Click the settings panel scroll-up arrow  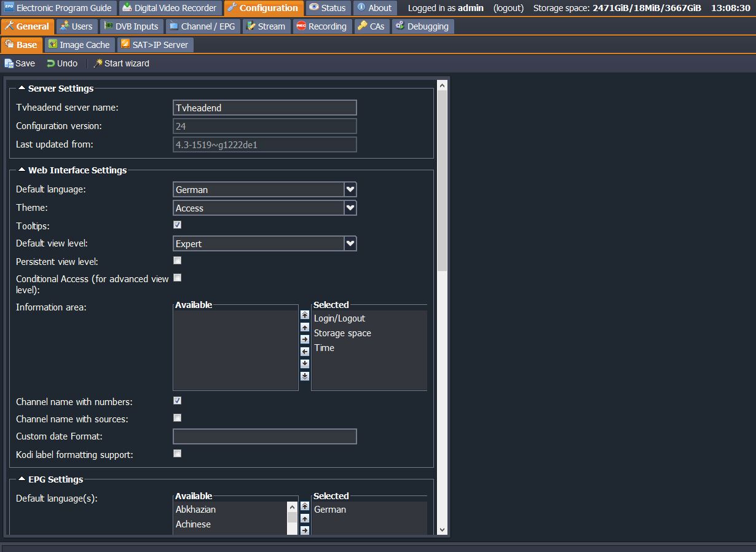(442, 85)
